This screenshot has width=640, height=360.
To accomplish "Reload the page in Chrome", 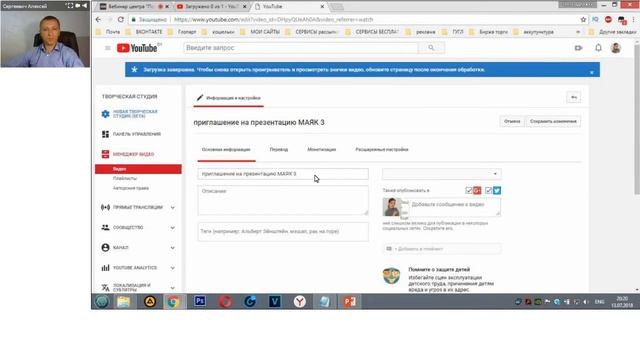I will pos(121,20).
